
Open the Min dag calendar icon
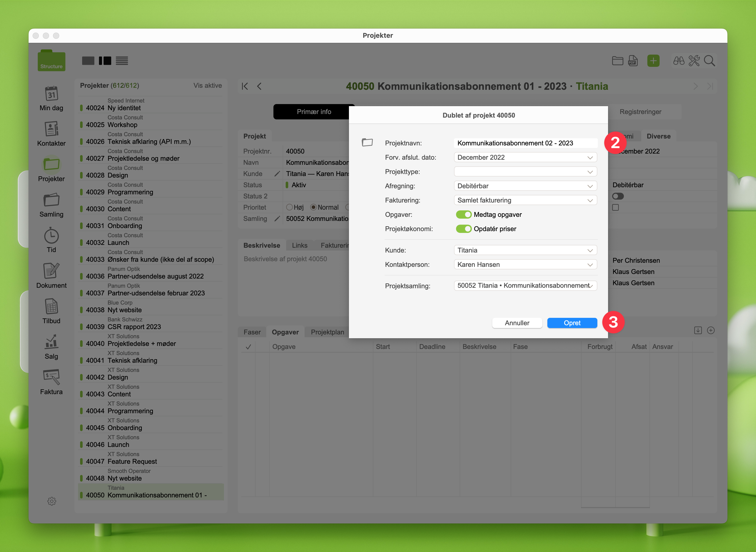pos(52,94)
